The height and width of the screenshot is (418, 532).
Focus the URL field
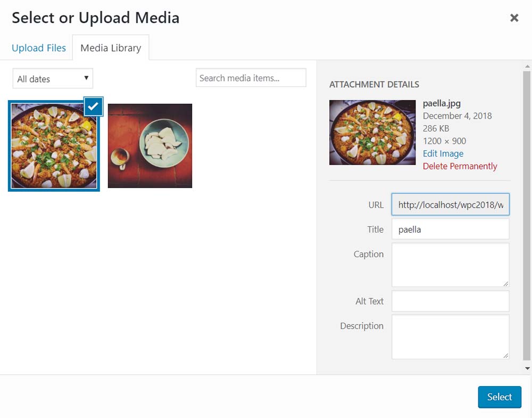[450, 204]
